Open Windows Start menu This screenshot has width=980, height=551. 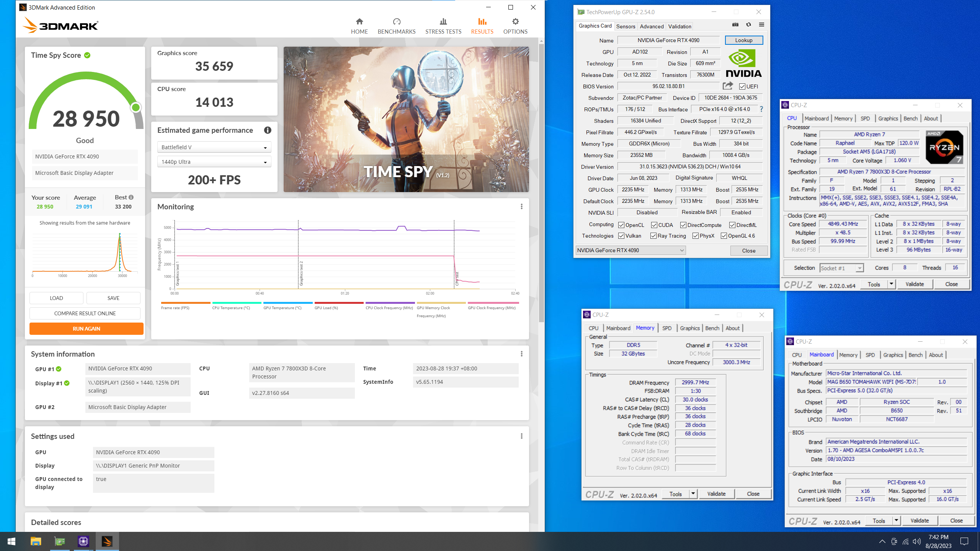coord(11,541)
